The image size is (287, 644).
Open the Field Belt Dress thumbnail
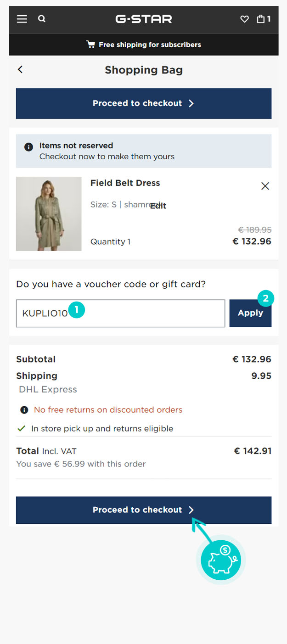point(49,214)
